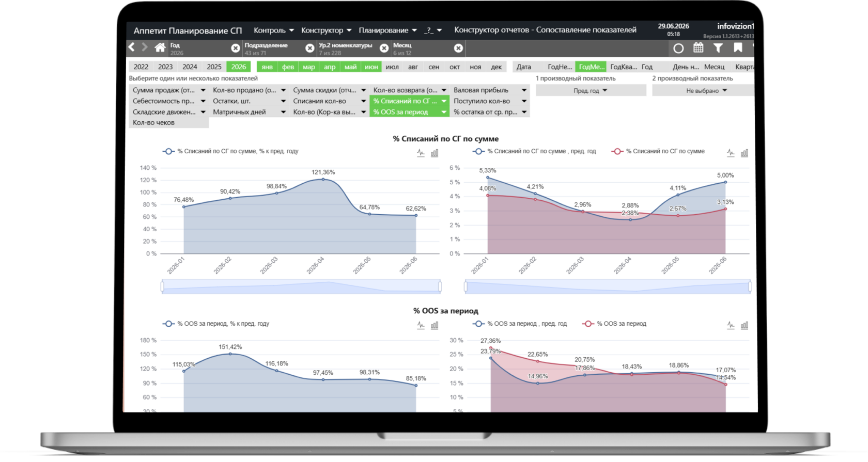Open the Контроль menu
This screenshot has height=462, width=868.
click(273, 30)
